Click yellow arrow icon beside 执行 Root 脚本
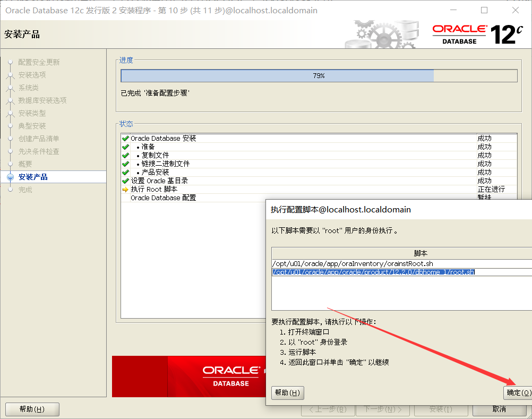Screen dimensions: 532x419 (x=125, y=189)
